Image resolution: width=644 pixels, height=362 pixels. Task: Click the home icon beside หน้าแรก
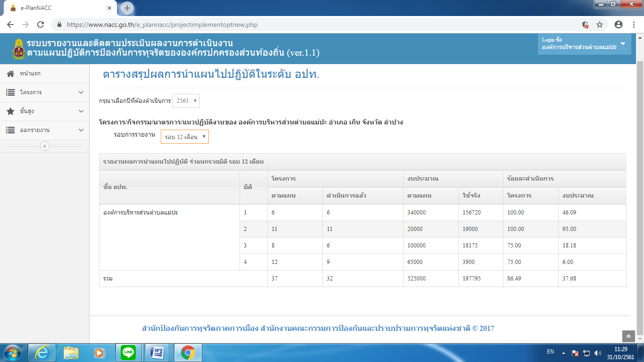point(10,74)
